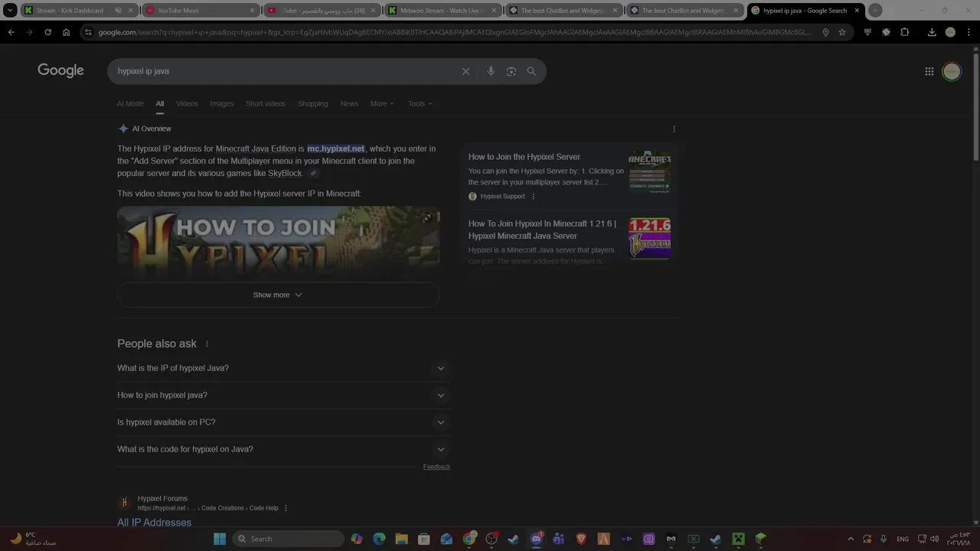Open search by image (Lens) icon
This screenshot has height=551, width=980.
pyautogui.click(x=511, y=71)
